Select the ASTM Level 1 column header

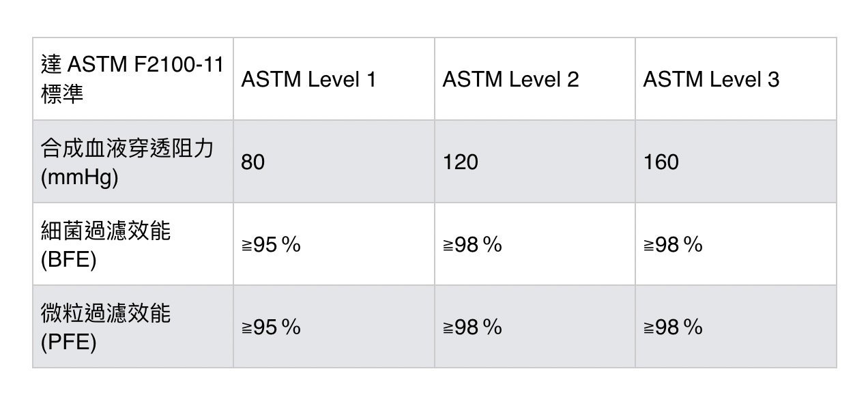[308, 80]
